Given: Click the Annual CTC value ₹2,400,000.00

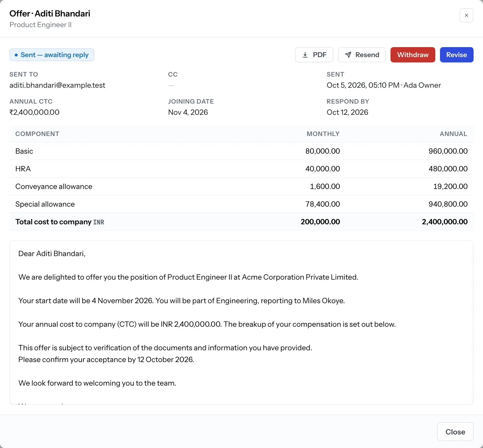Looking at the screenshot, I should [x=34, y=112].
